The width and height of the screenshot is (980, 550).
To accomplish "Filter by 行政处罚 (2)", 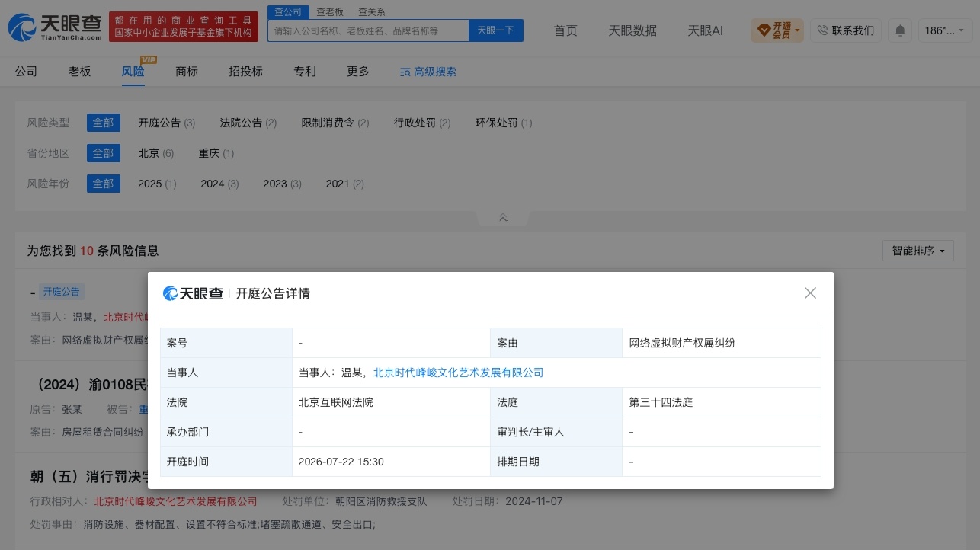I will click(x=422, y=123).
